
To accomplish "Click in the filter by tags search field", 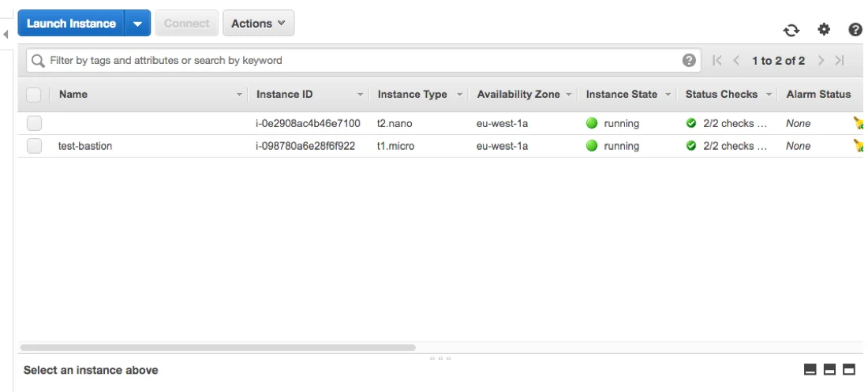I will point(363,61).
